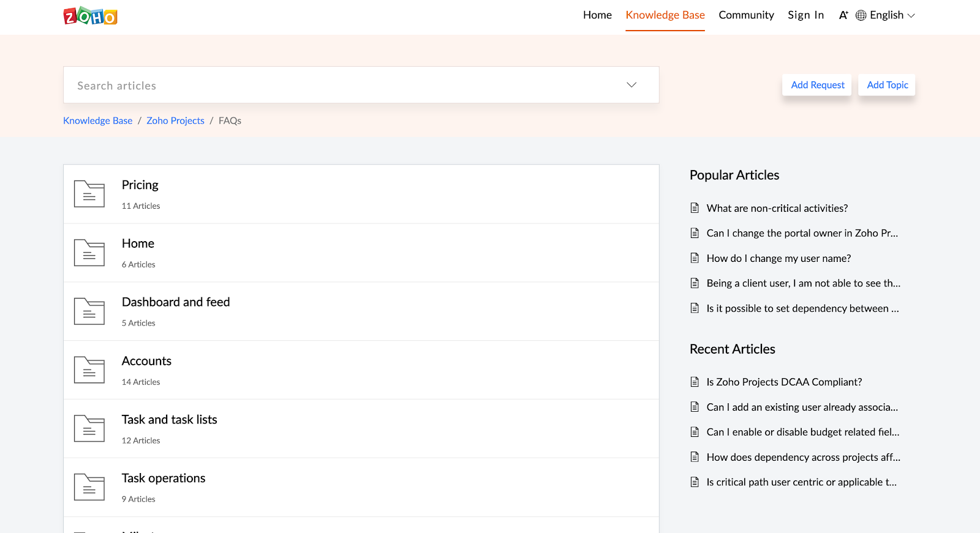
Task: Open the Dashboard and feed category
Action: click(x=176, y=302)
